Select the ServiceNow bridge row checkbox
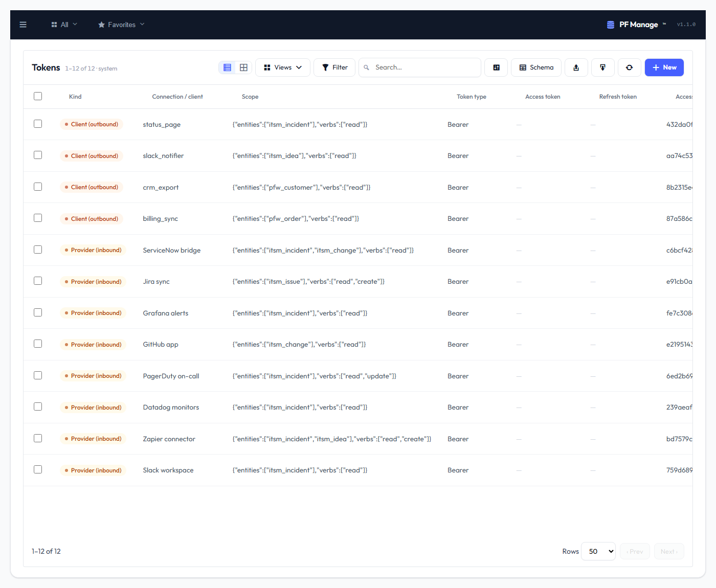716x588 pixels. pos(38,250)
